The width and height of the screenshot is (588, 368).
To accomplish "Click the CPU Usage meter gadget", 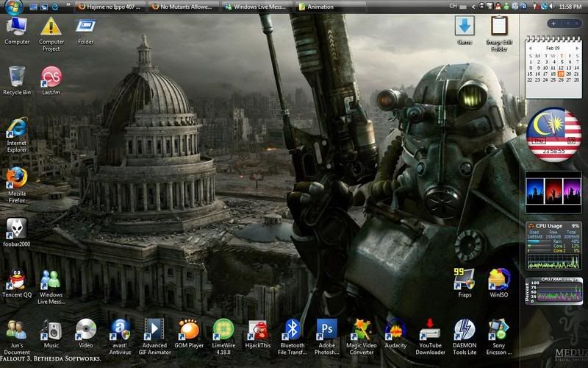I will [554, 246].
